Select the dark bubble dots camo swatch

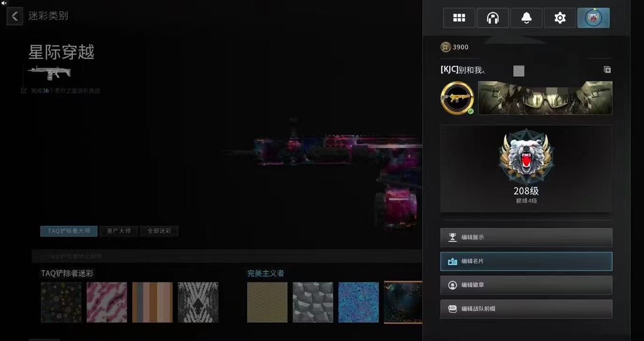coord(61,303)
